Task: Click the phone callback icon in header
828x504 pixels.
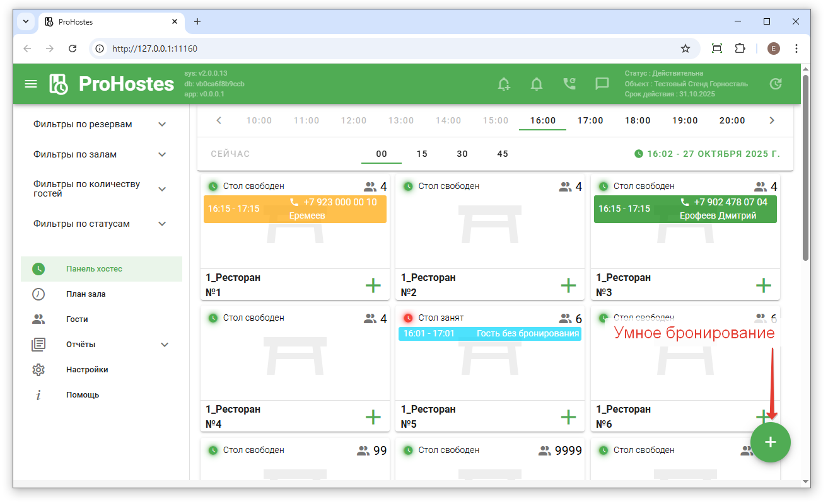Action: (569, 84)
